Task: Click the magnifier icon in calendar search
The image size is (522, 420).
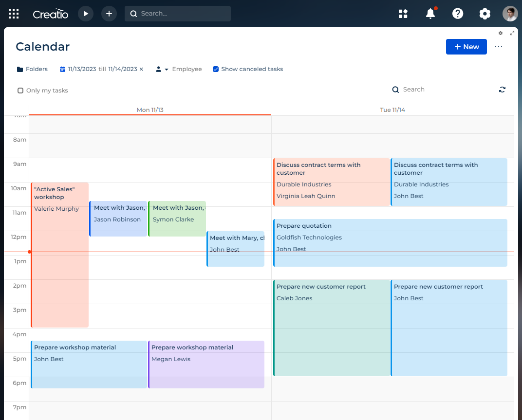Action: (x=395, y=90)
